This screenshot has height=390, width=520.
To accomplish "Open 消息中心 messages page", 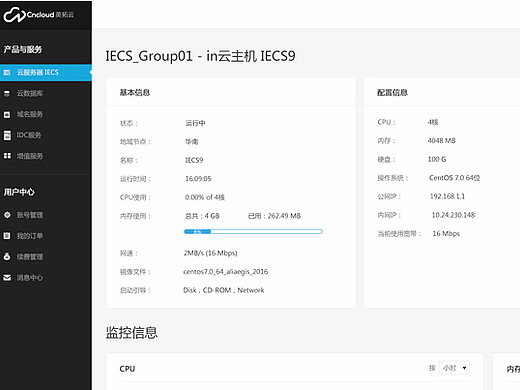I will (46, 278).
